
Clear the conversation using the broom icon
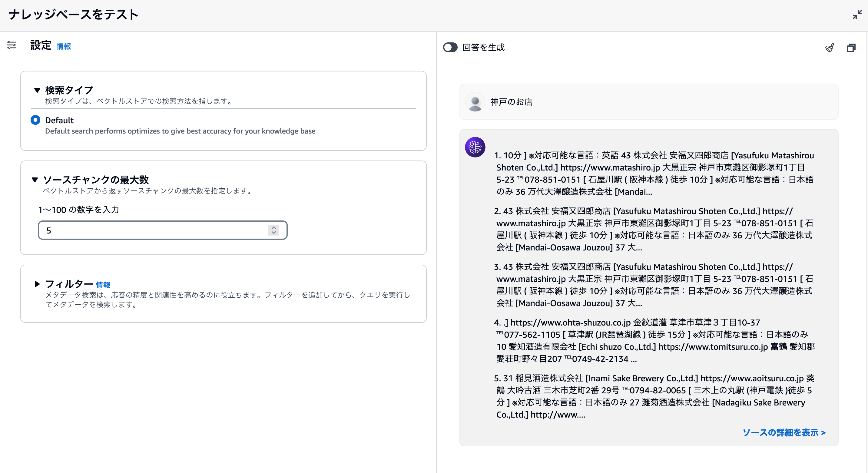(x=830, y=48)
